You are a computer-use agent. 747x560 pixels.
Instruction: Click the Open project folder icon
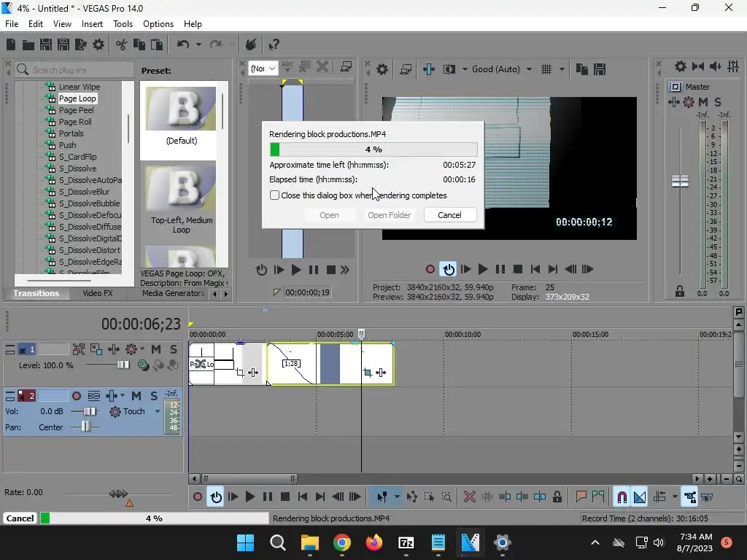tap(28, 44)
